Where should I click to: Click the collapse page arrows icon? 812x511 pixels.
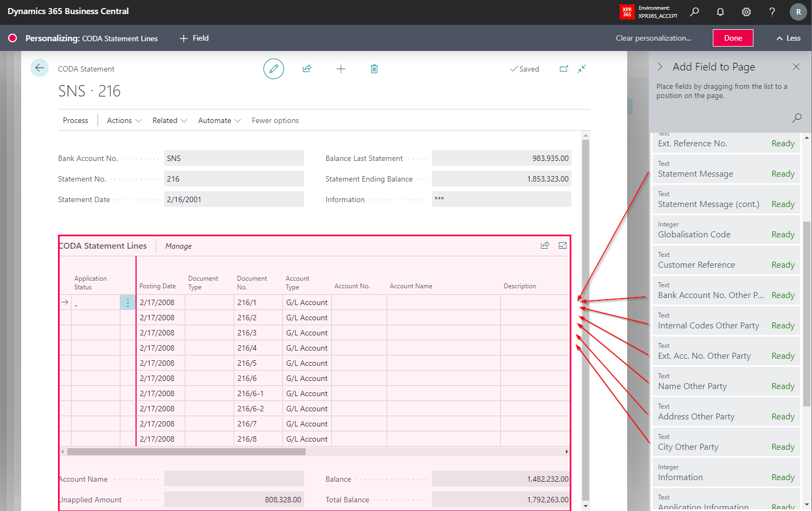click(582, 69)
